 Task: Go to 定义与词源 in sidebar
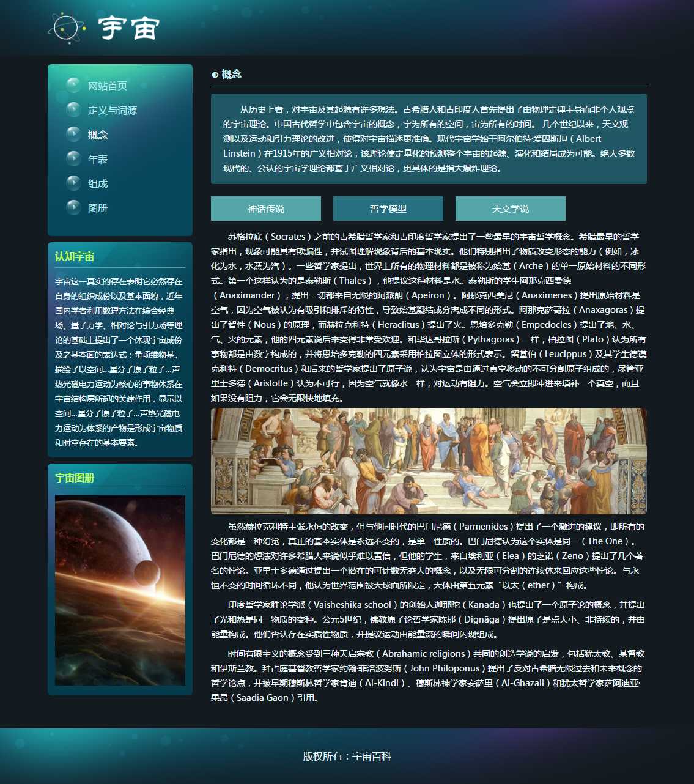(113, 111)
